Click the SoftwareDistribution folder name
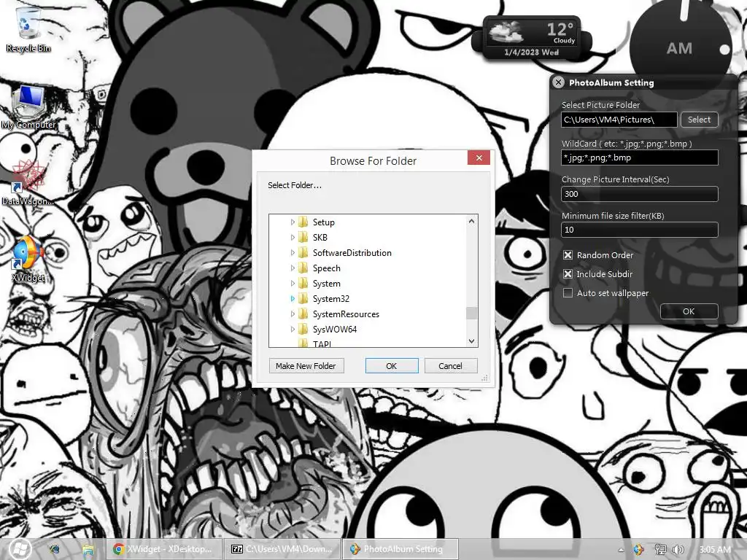The width and height of the screenshot is (747, 560). click(x=352, y=253)
